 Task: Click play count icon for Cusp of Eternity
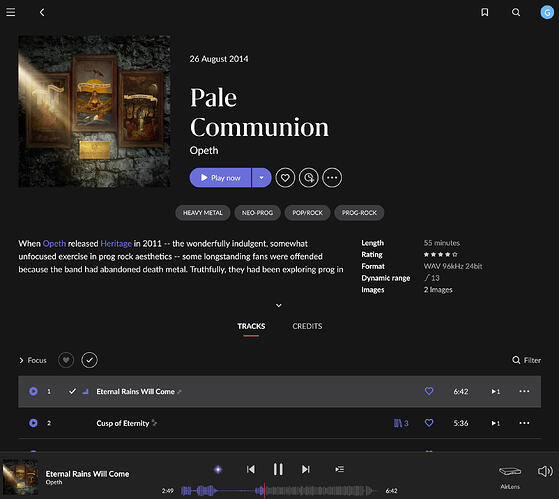[x=496, y=423]
